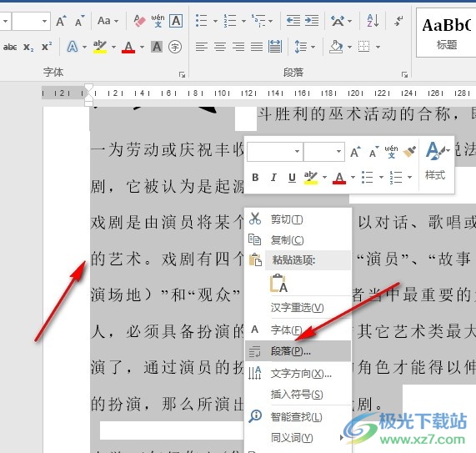
Task: Decrease paragraph indent
Action: tap(293, 21)
